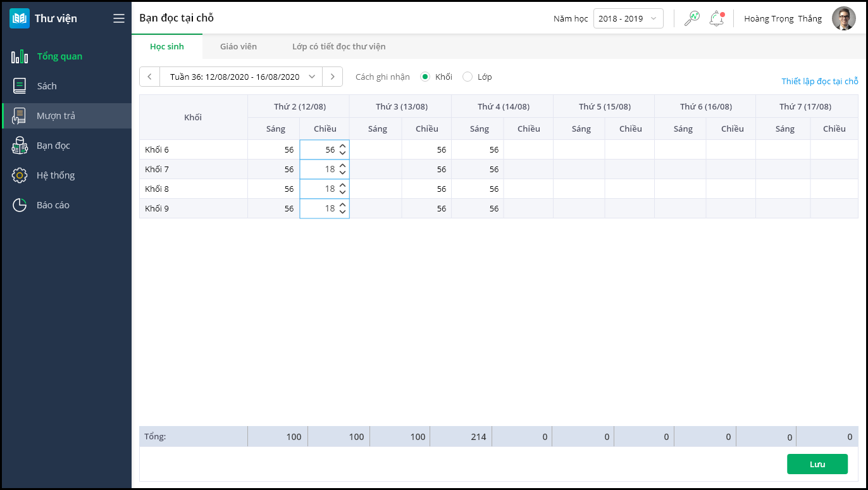Open Sách via its book icon
This screenshot has height=490, width=868.
click(x=20, y=86)
